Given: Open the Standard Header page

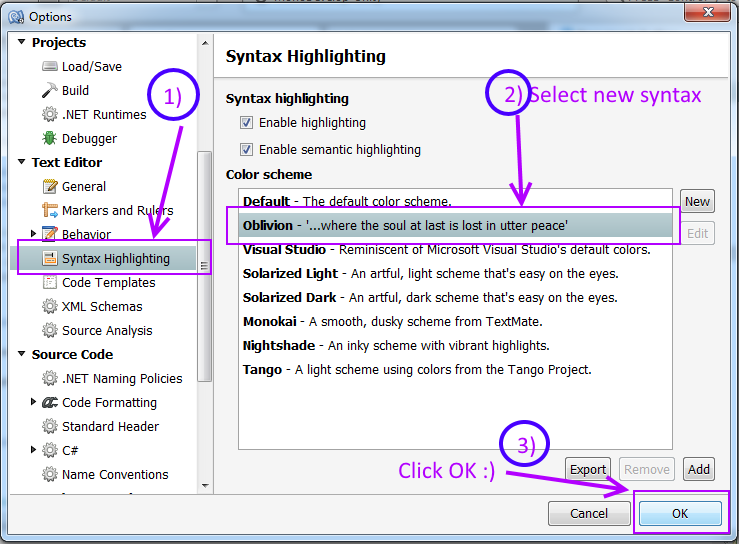Looking at the screenshot, I should pos(110,427).
